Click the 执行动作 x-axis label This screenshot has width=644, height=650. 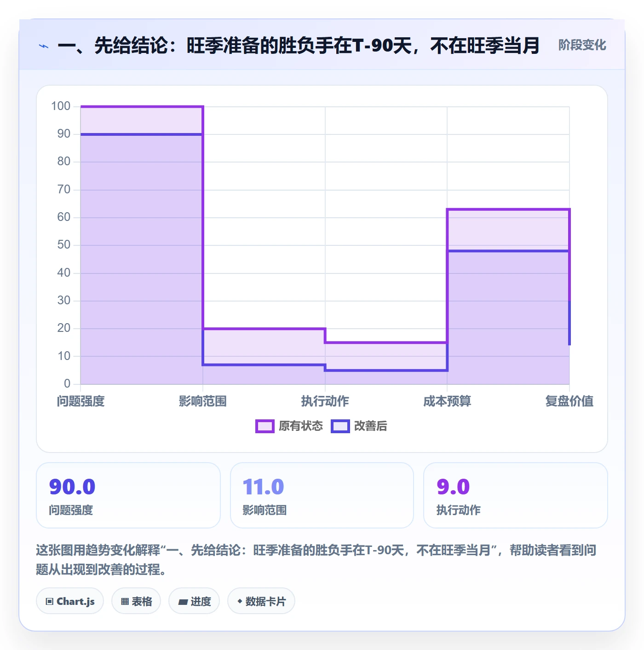(x=325, y=401)
